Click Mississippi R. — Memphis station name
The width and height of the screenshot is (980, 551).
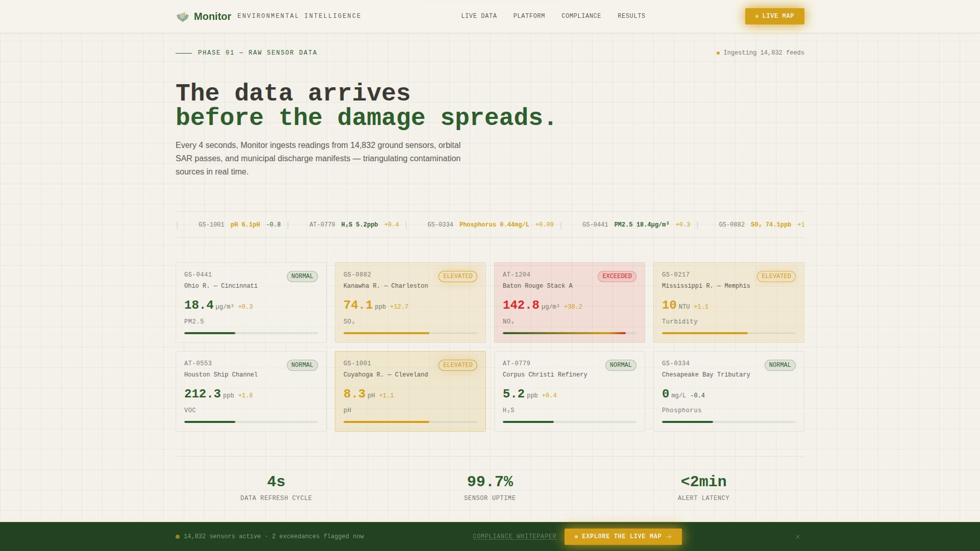[706, 286]
